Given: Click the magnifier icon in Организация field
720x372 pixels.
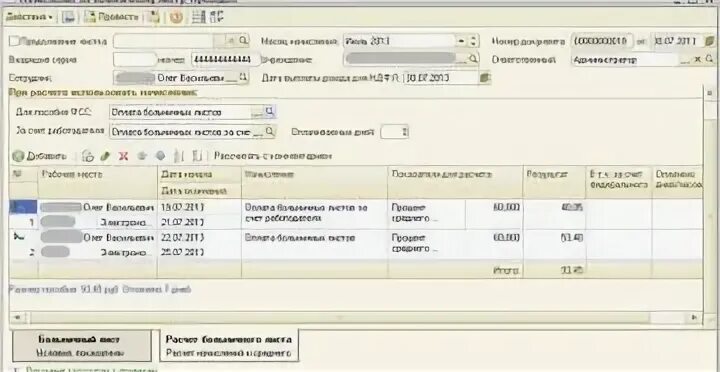Looking at the screenshot, I should pyautogui.click(x=473, y=59).
